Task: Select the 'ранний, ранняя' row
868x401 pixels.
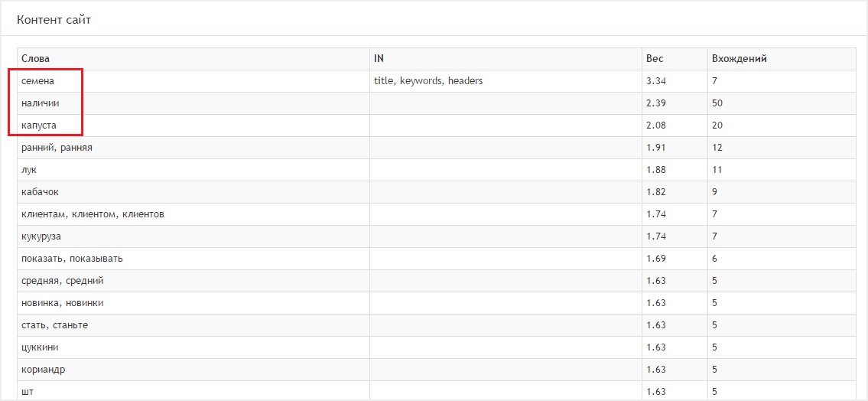Action: [57, 147]
